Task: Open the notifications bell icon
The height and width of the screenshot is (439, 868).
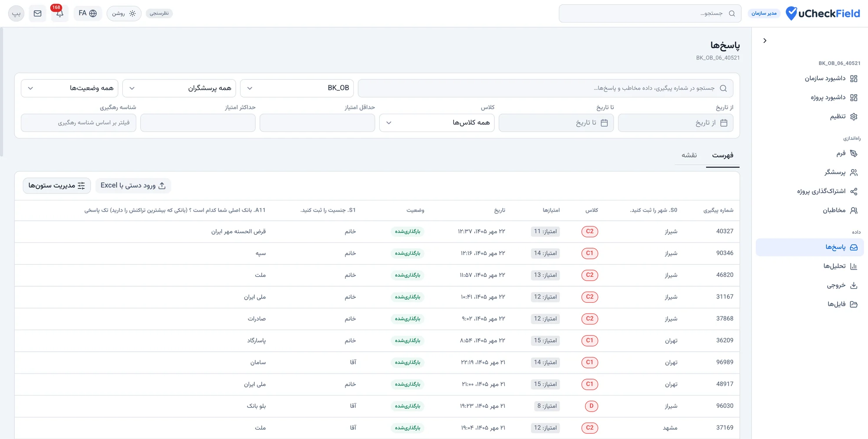Action: tap(59, 13)
